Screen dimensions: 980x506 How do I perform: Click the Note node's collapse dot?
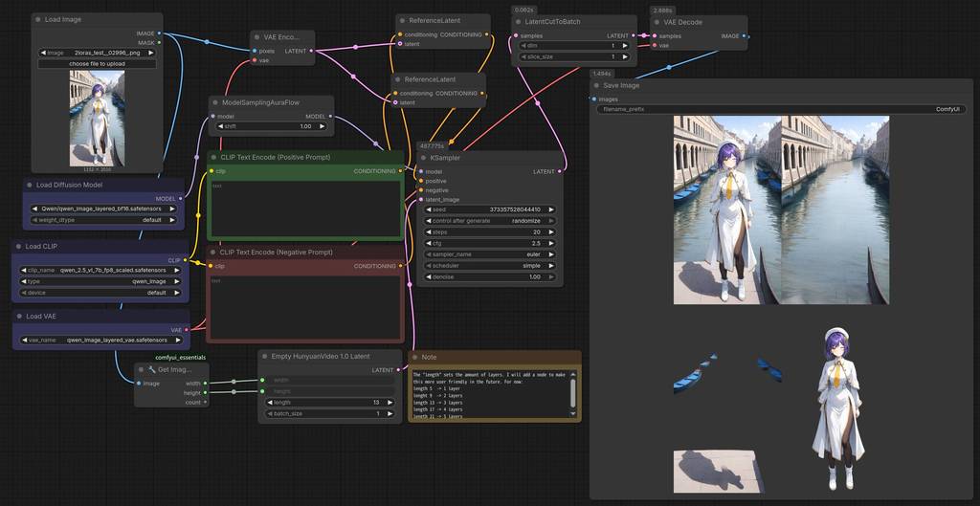415,357
